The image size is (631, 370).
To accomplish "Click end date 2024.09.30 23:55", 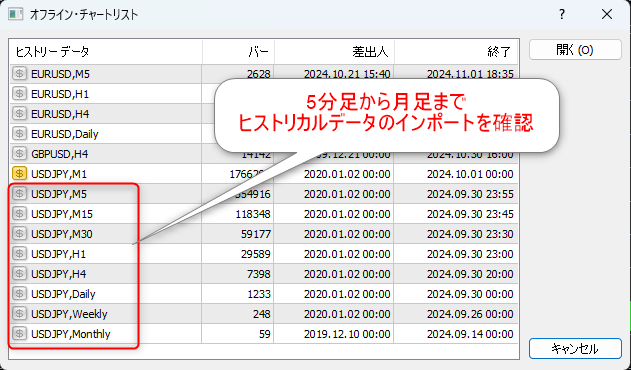I will 470,194.
